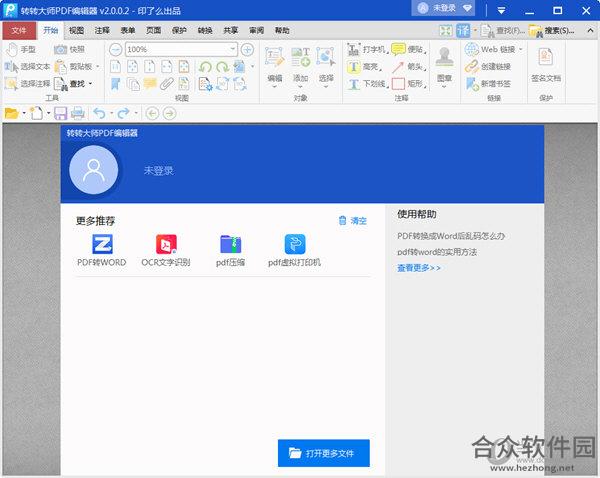Image resolution: width=600 pixels, height=478 pixels.
Task: Open the File (文件) menu
Action: 19,30
